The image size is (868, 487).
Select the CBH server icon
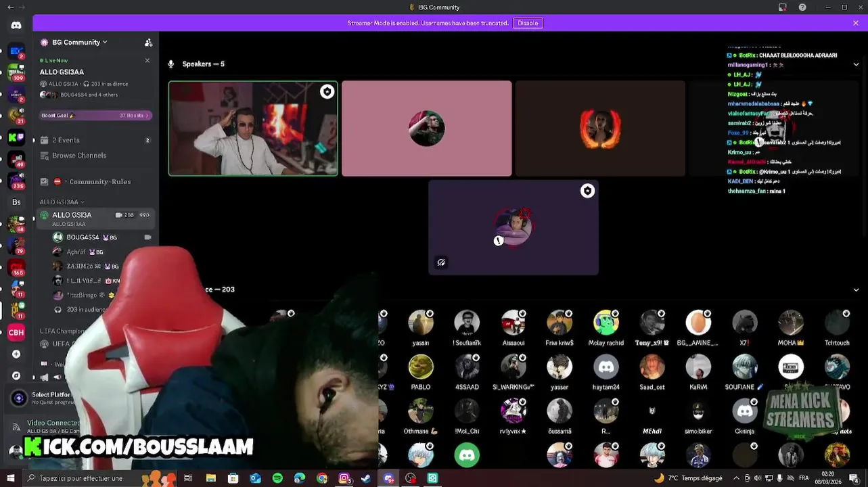(16, 332)
